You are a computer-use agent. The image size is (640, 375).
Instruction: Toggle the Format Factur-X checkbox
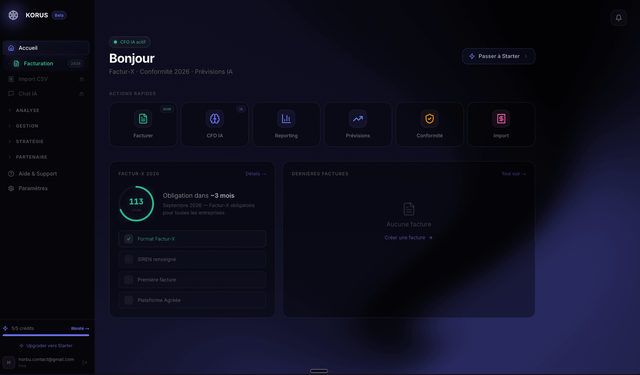tap(129, 239)
